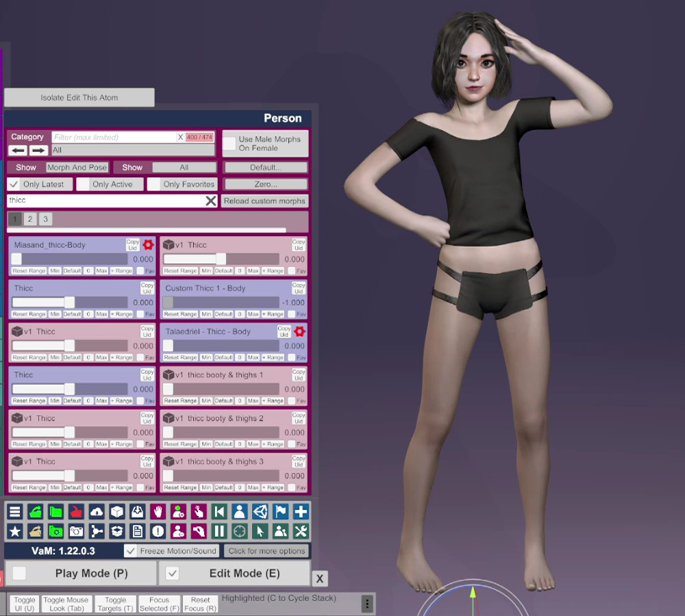Screen dimensions: 685x616
Task: Click the blue person silhouette icon
Action: point(239,511)
